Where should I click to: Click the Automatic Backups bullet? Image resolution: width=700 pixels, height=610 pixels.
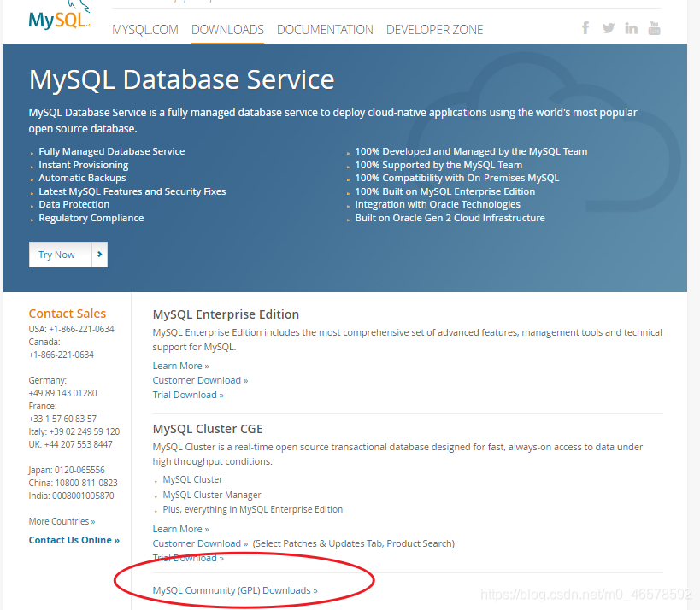click(x=82, y=178)
